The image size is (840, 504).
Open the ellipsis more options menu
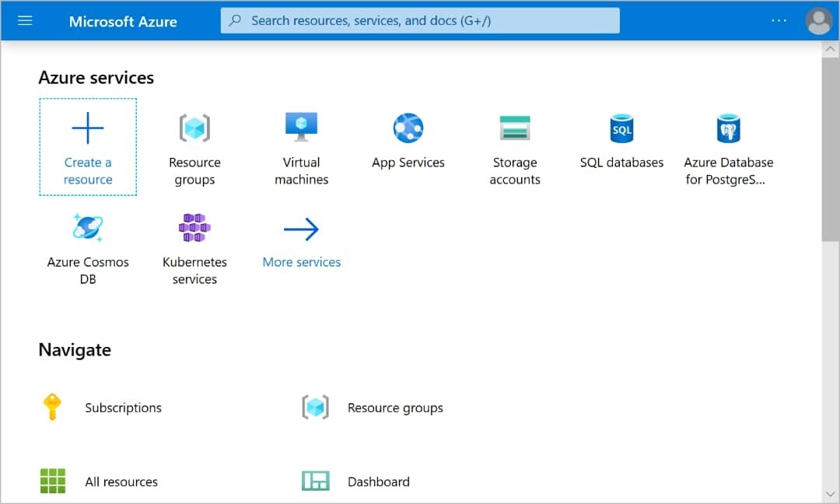[779, 20]
